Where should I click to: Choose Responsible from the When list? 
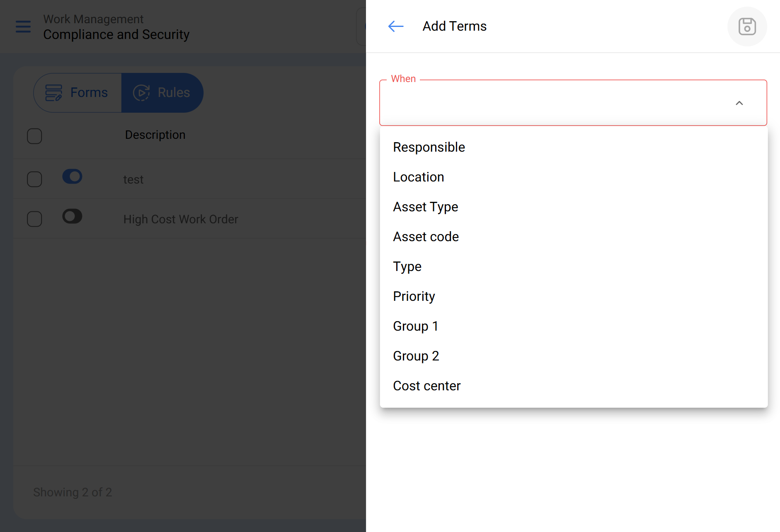click(x=429, y=147)
